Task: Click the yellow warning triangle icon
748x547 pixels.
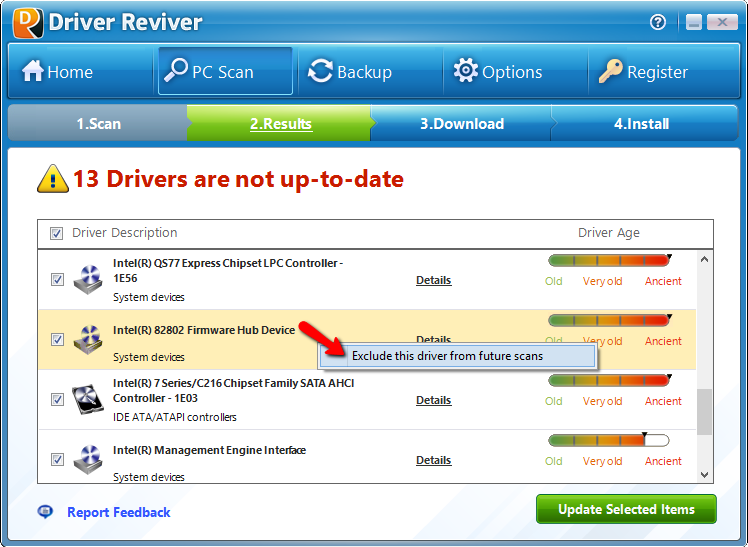Action: (x=53, y=179)
